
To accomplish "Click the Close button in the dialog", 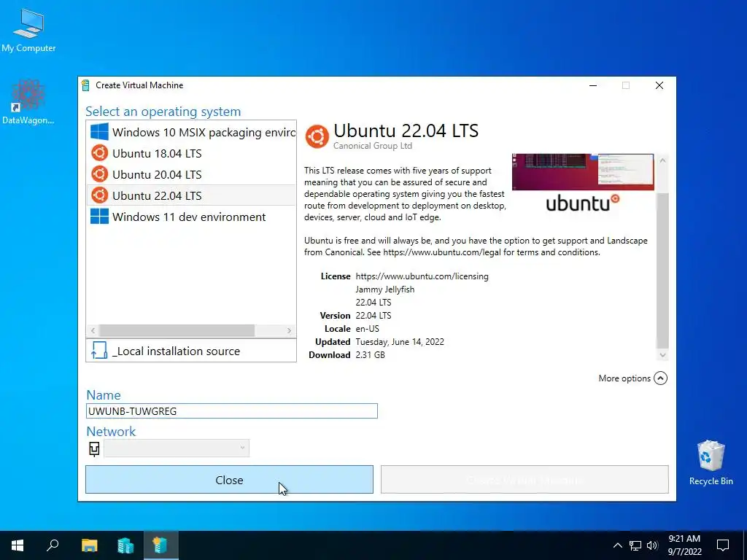I will click(x=229, y=480).
